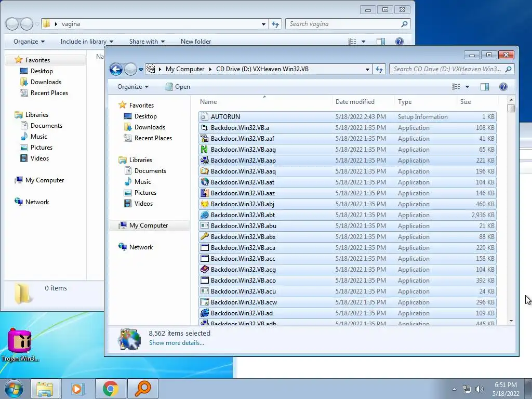The width and height of the screenshot is (532, 399).
Task: Click the file list scrollbar down arrow
Action: tap(511, 321)
